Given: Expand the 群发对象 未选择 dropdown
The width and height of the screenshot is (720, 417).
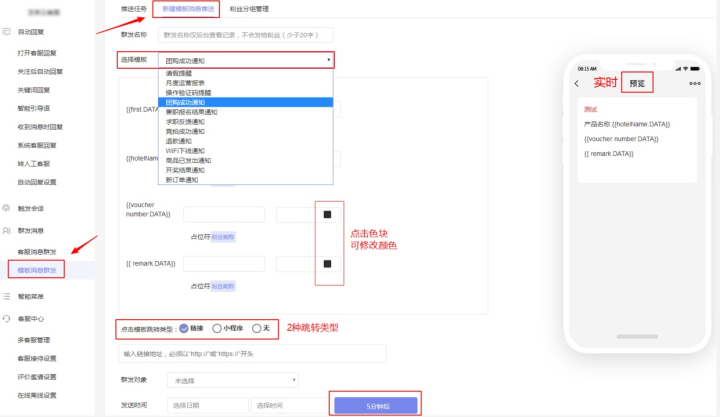Looking at the screenshot, I should pyautogui.click(x=233, y=380).
